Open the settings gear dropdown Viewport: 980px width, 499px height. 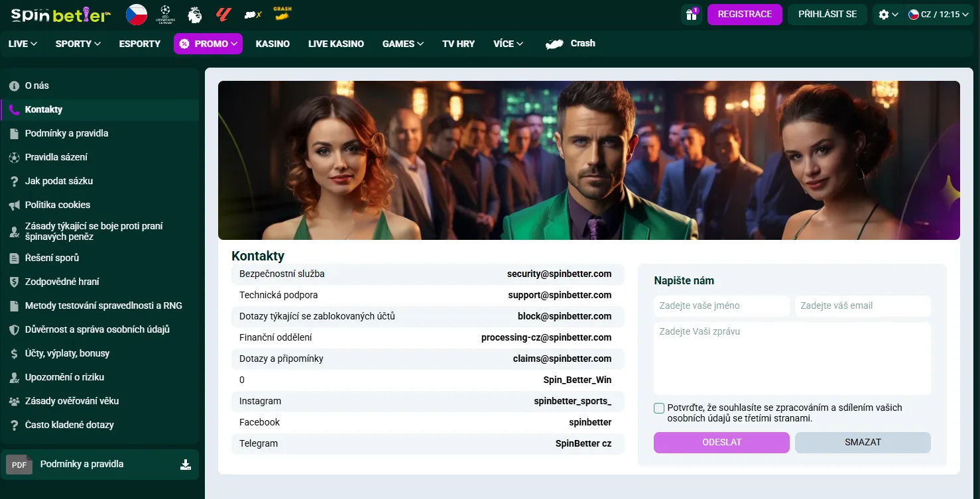point(888,15)
